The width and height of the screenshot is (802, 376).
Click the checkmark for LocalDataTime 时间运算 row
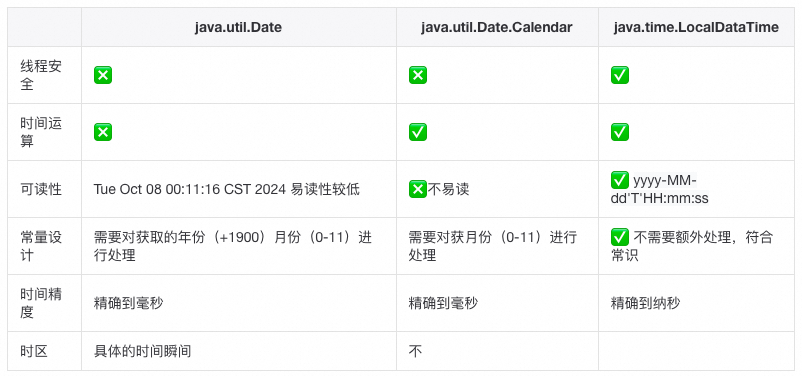pyautogui.click(x=620, y=132)
